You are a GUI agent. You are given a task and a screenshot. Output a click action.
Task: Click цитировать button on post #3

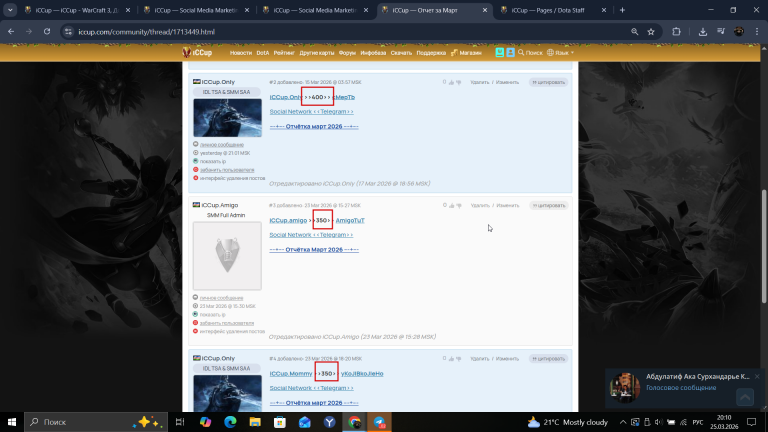click(x=549, y=205)
